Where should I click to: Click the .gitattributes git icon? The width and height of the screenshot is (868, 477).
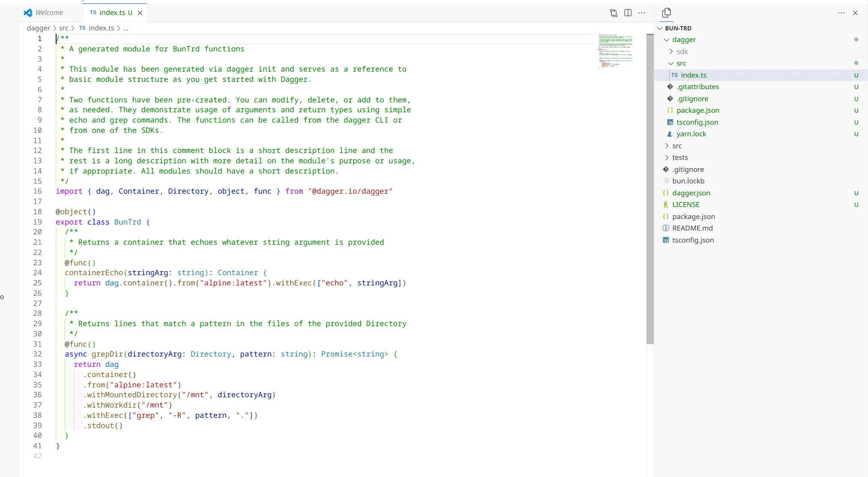[x=670, y=87]
